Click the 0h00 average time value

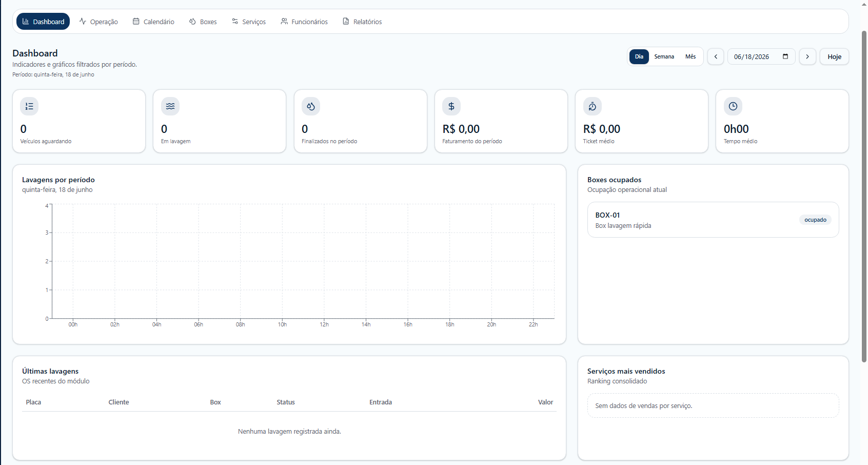(736, 129)
